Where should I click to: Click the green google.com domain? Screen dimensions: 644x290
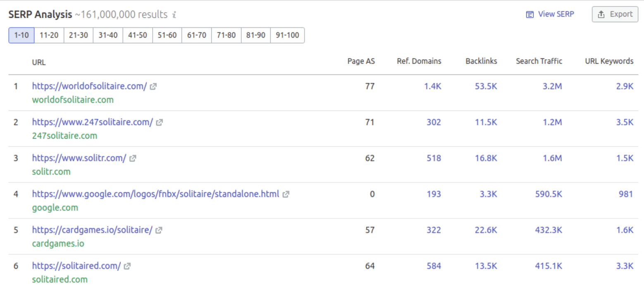pyautogui.click(x=55, y=208)
